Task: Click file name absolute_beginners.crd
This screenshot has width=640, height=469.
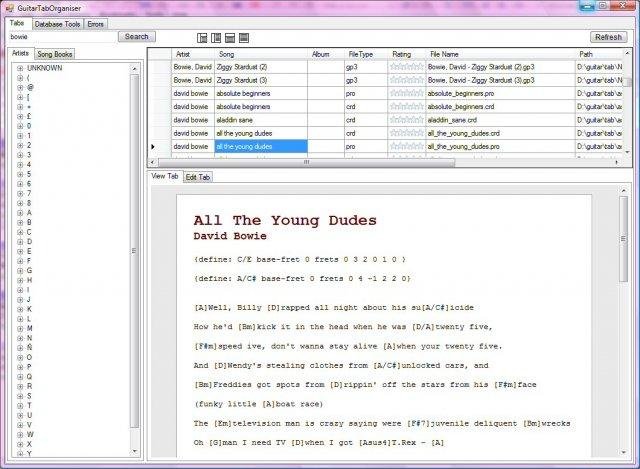Action: 461,107
